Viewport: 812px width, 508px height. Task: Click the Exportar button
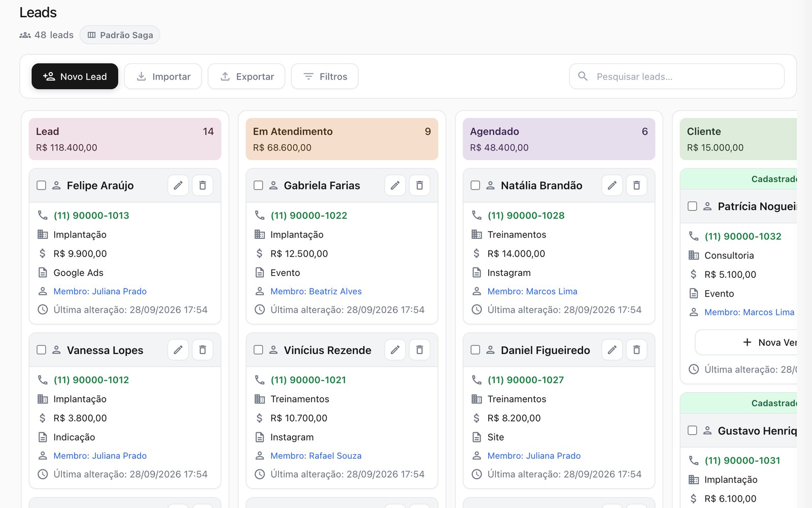click(247, 76)
